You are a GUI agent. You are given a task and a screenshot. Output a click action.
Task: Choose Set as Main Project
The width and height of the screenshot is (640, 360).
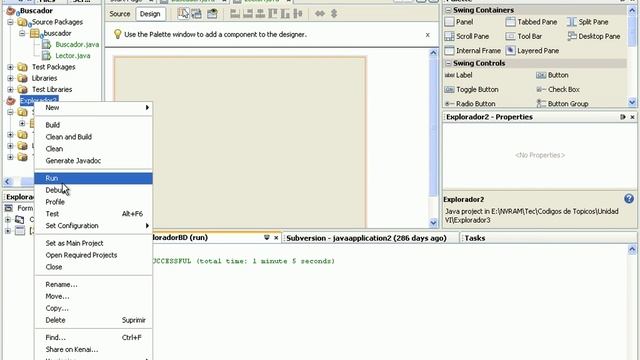pos(93,243)
